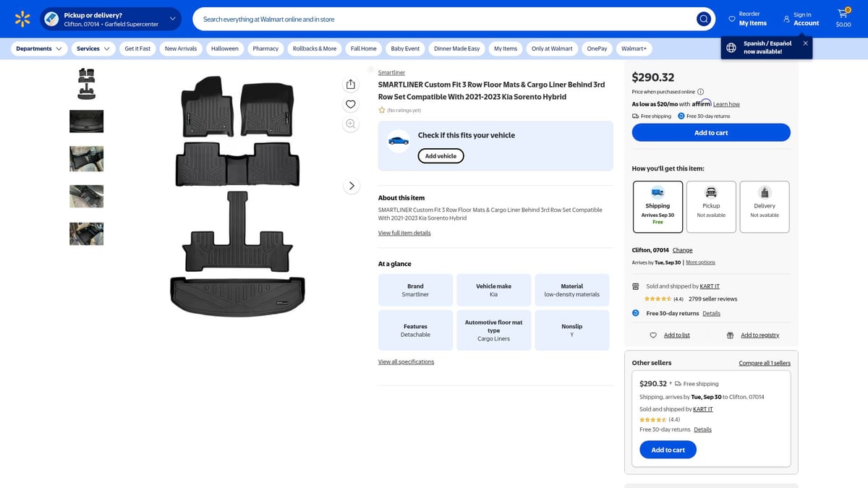This screenshot has width=868, height=488.
Task: Select the Shipping fulfillment option
Action: coord(658,207)
